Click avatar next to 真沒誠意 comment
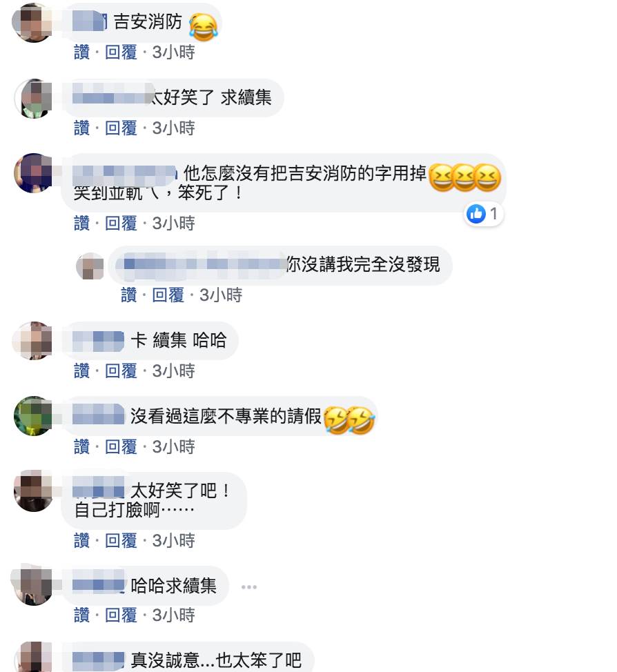This screenshot has height=672, width=617. tap(33, 658)
